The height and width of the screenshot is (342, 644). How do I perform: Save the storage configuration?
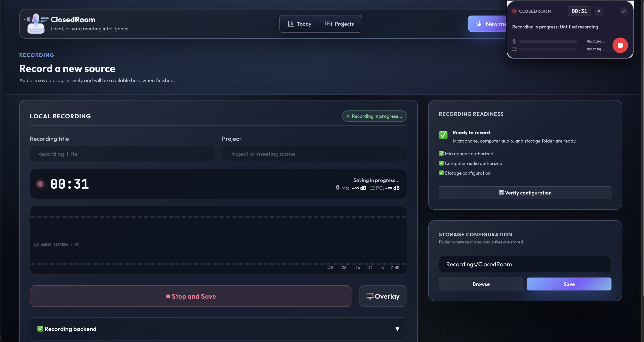pyautogui.click(x=569, y=284)
